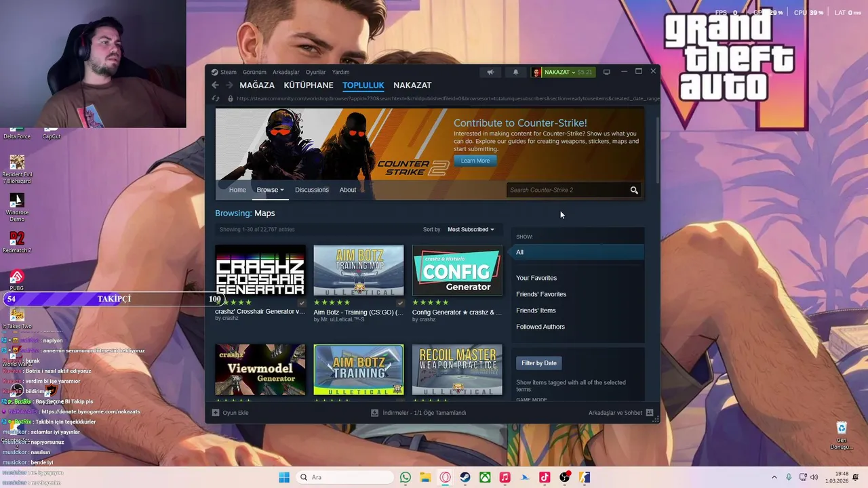This screenshot has width=868, height=488.
Task: Go to workshop Home tab
Action: click(x=237, y=190)
